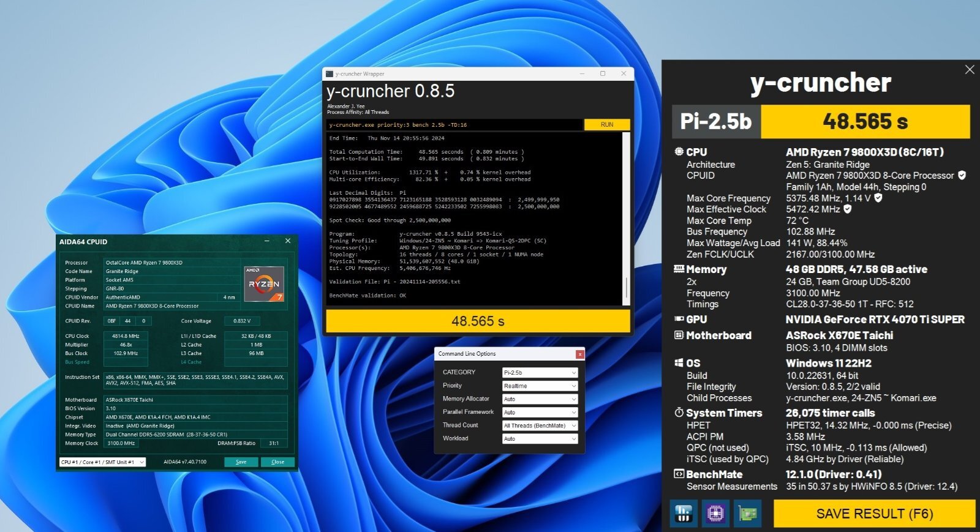Viewport: 980px width, 532px height.
Task: Click '2167.00/3100.00 MHz' FCLK value
Action: click(x=830, y=254)
